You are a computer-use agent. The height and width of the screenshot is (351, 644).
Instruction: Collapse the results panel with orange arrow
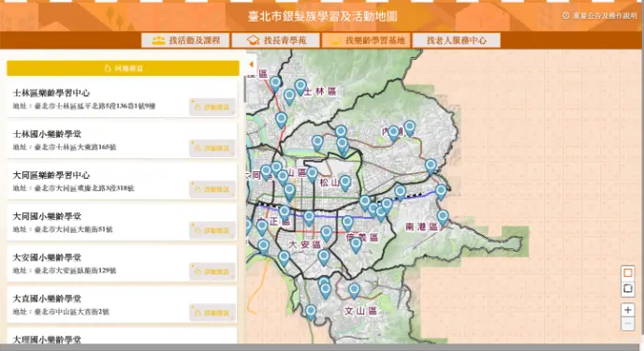251,65
